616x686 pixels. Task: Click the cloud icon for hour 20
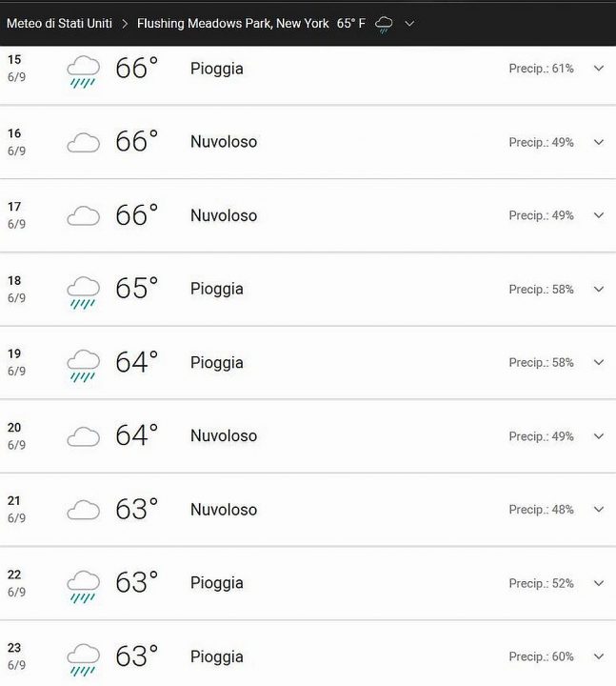pyautogui.click(x=83, y=436)
